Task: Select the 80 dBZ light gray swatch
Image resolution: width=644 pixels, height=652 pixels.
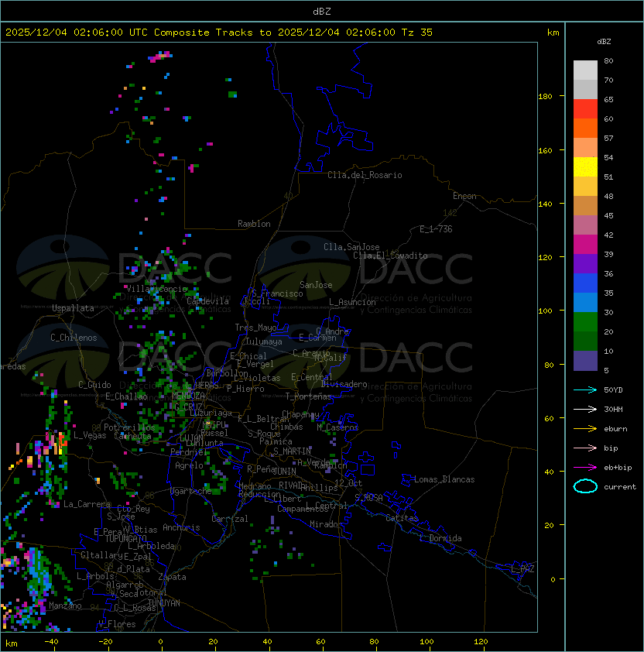Action: [x=585, y=70]
